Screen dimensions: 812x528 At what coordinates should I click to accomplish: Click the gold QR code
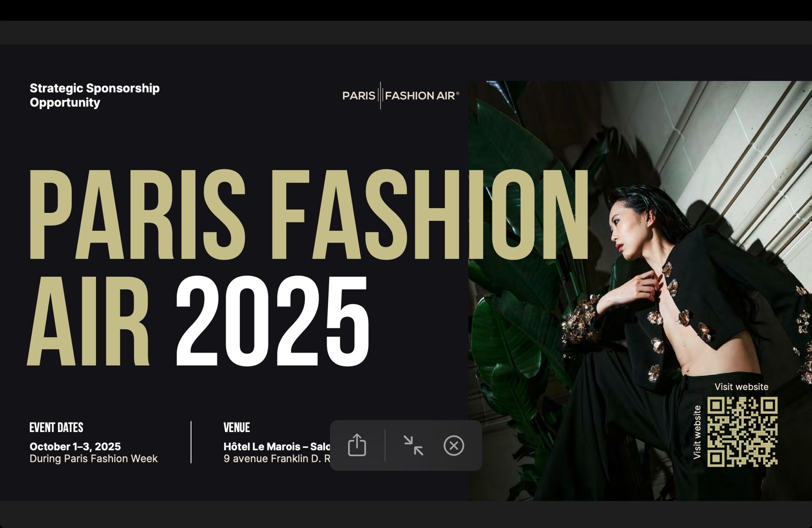pyautogui.click(x=742, y=432)
